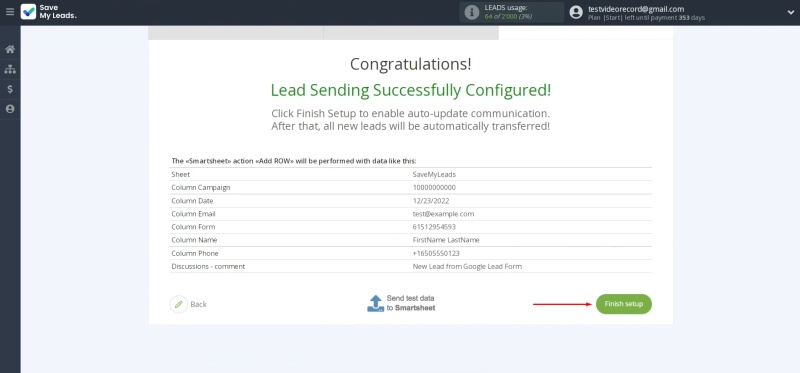Open Profile user icon in sidebar
The image size is (800, 373).
pyautogui.click(x=10, y=109)
